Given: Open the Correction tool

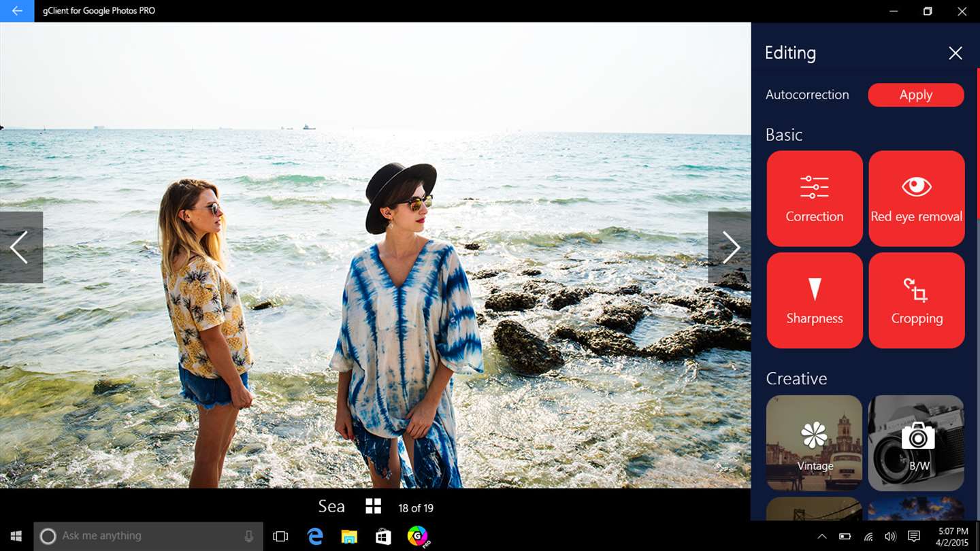Looking at the screenshot, I should tap(815, 199).
